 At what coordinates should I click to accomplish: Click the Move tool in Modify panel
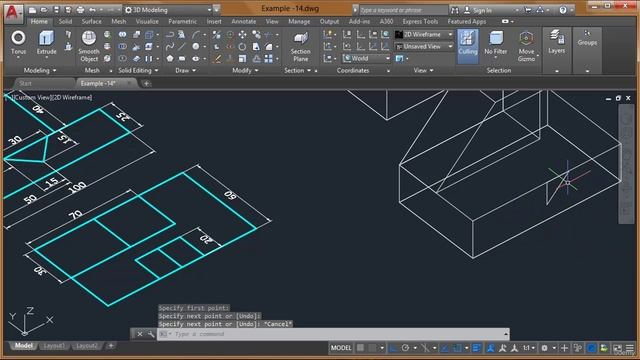242,35
